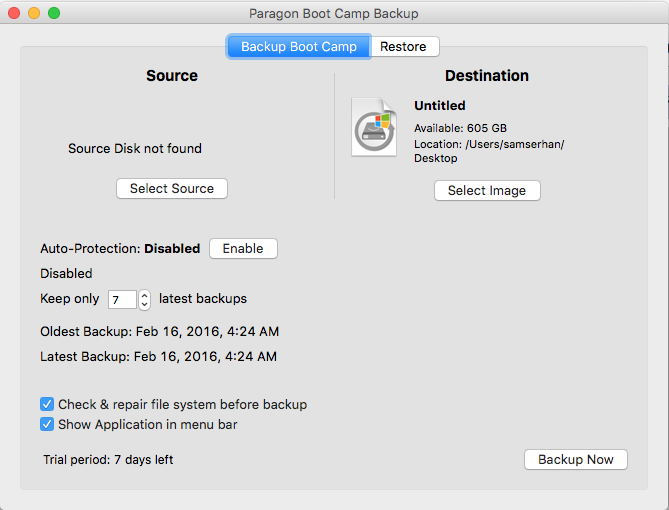
Task: Click the 'Untitled' destination name
Action: [440, 105]
